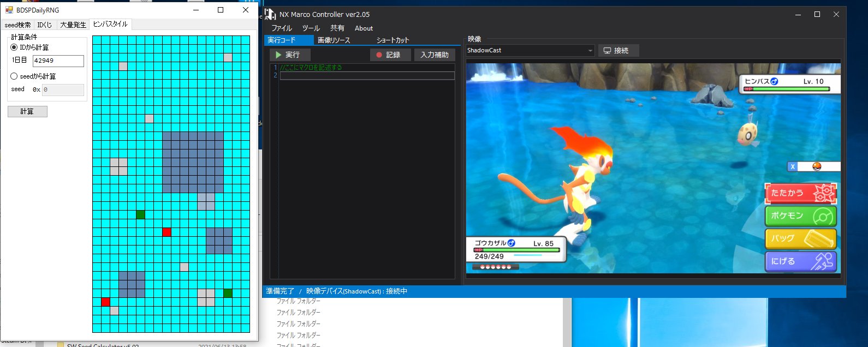Image resolution: width=868 pixels, height=347 pixels.
Task: Click the BDSPDailyRNG window title icon
Action: [9, 10]
